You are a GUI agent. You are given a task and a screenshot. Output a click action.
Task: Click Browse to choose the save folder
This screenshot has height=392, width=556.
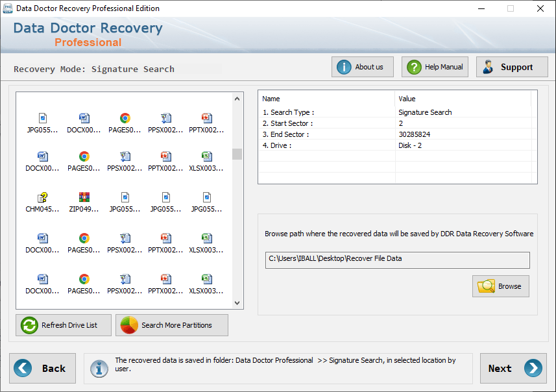click(x=500, y=286)
